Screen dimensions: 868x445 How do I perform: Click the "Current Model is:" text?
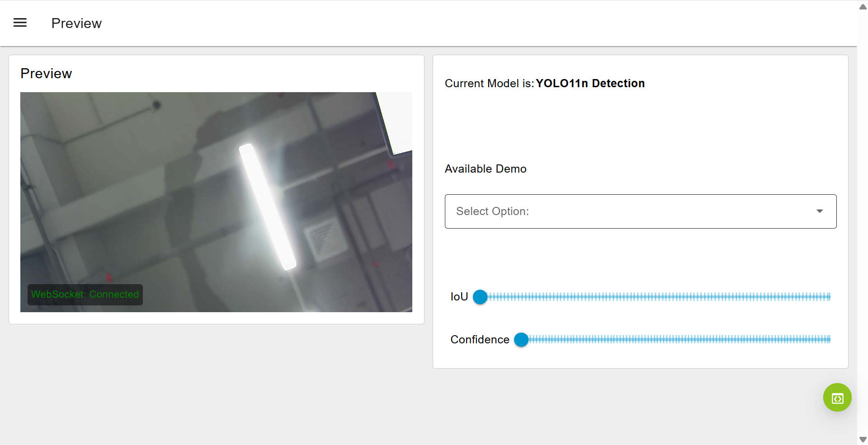tap(489, 84)
